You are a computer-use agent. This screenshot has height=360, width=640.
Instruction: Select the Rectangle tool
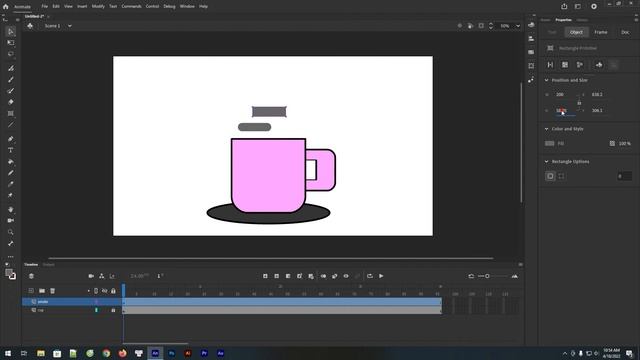click(x=11, y=113)
